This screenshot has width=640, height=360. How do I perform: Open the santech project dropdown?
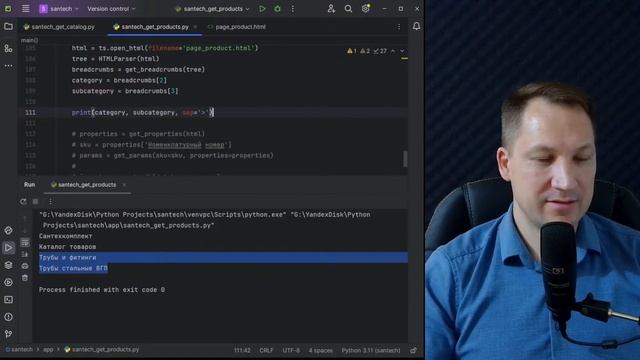point(59,9)
